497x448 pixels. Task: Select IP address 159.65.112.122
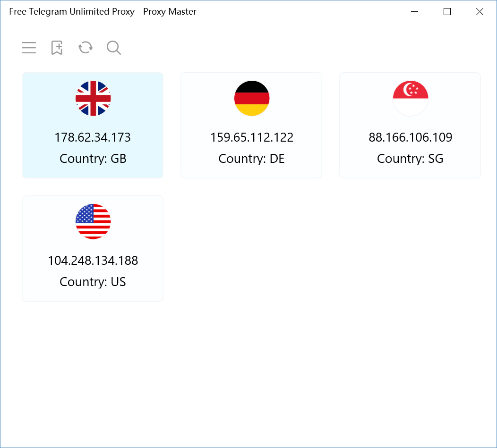[x=252, y=137]
